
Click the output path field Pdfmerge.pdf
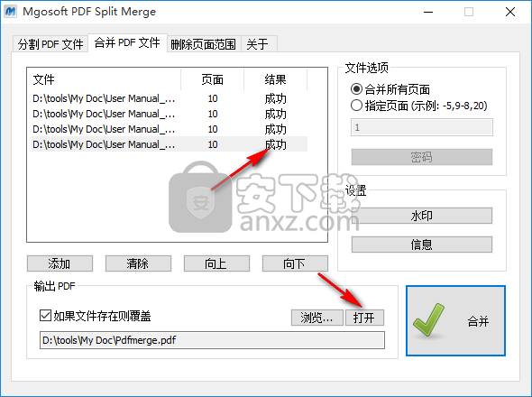click(x=212, y=340)
